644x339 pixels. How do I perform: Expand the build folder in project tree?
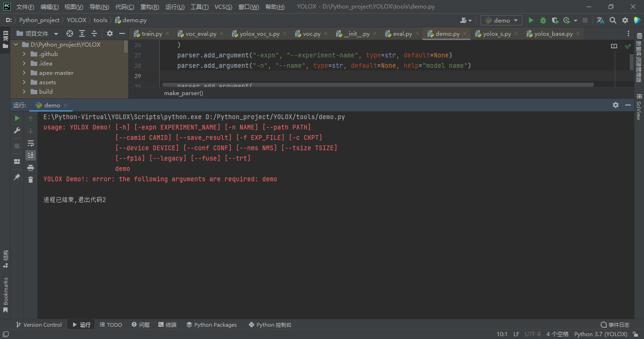click(x=24, y=91)
